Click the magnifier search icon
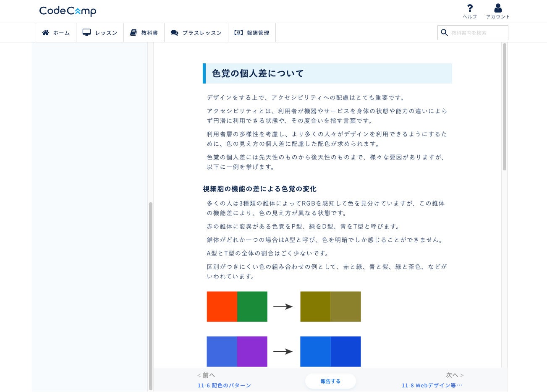Screen dimensions: 547x392 click(x=444, y=32)
